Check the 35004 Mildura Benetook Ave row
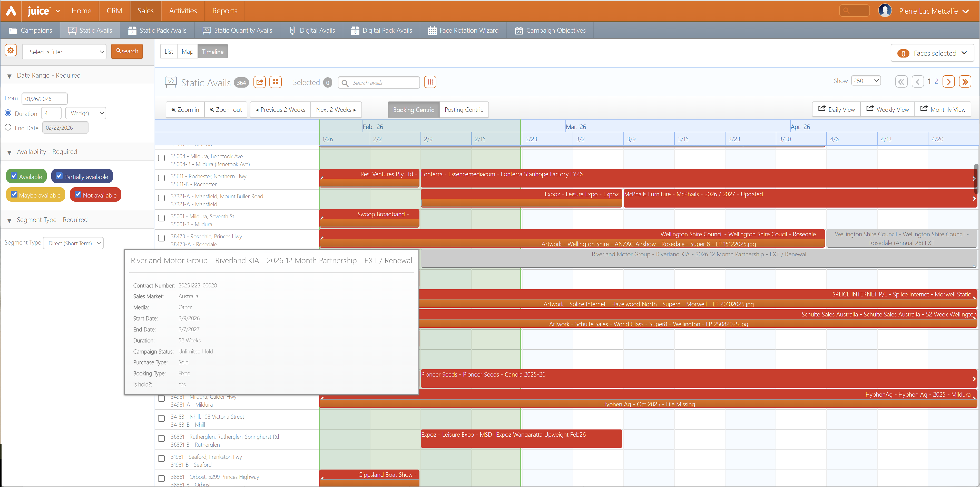The height and width of the screenshot is (487, 980). tap(161, 158)
